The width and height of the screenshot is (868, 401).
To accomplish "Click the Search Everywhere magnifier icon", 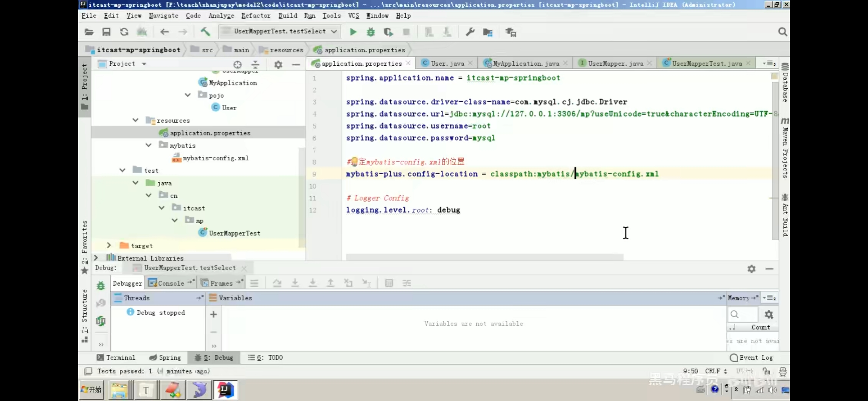I will (782, 32).
